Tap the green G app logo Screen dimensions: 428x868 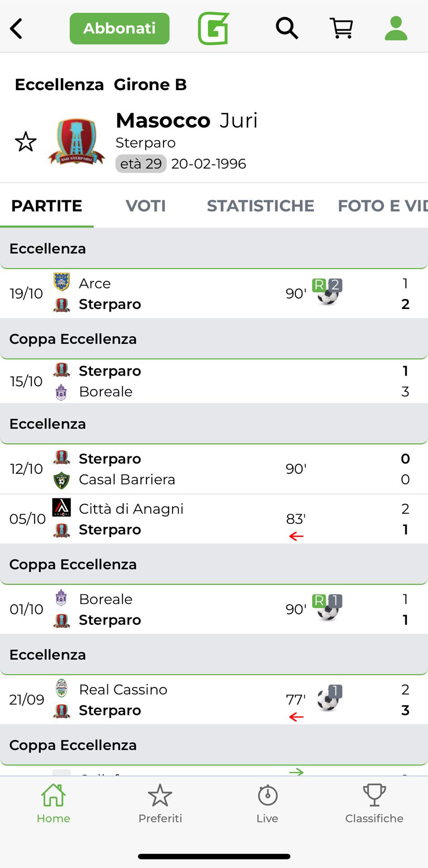(214, 29)
